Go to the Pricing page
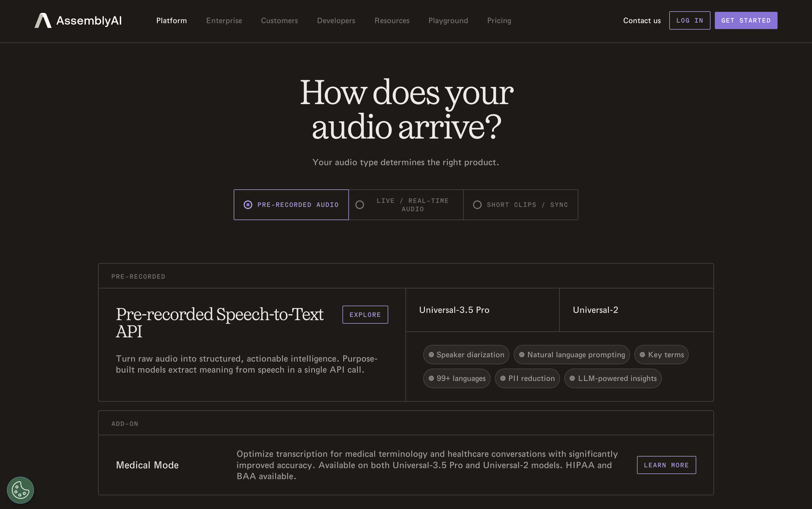The height and width of the screenshot is (509, 812). pyautogui.click(x=499, y=20)
